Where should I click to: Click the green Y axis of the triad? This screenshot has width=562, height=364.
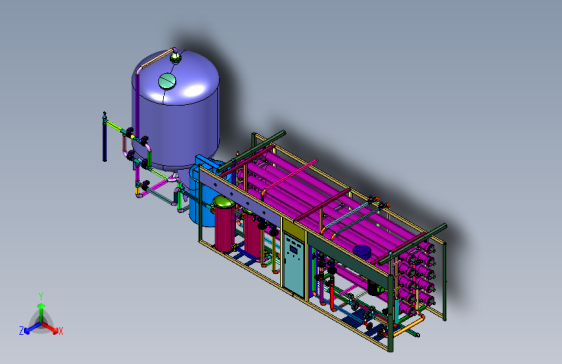[x=41, y=311]
